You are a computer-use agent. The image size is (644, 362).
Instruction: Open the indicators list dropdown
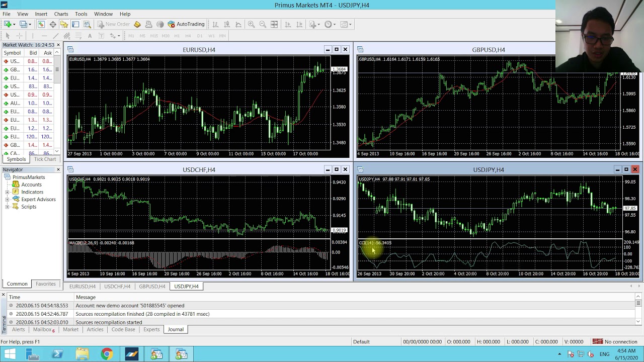tap(315, 24)
